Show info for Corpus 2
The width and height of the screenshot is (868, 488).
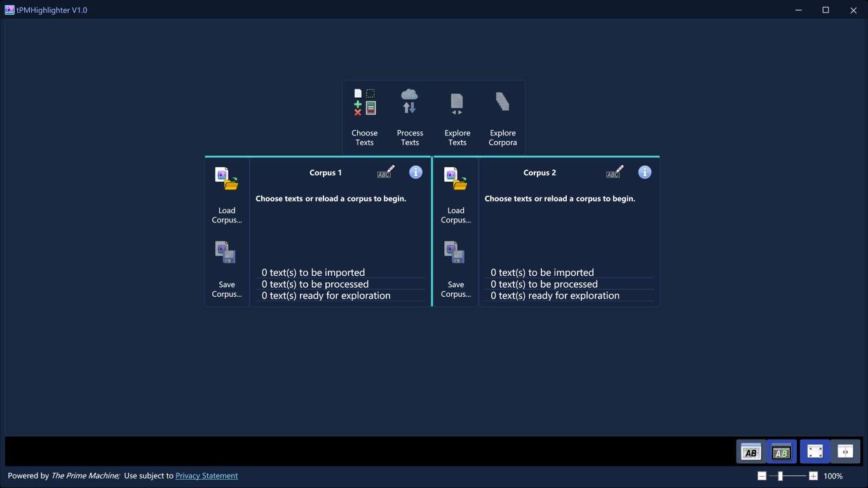tap(644, 172)
